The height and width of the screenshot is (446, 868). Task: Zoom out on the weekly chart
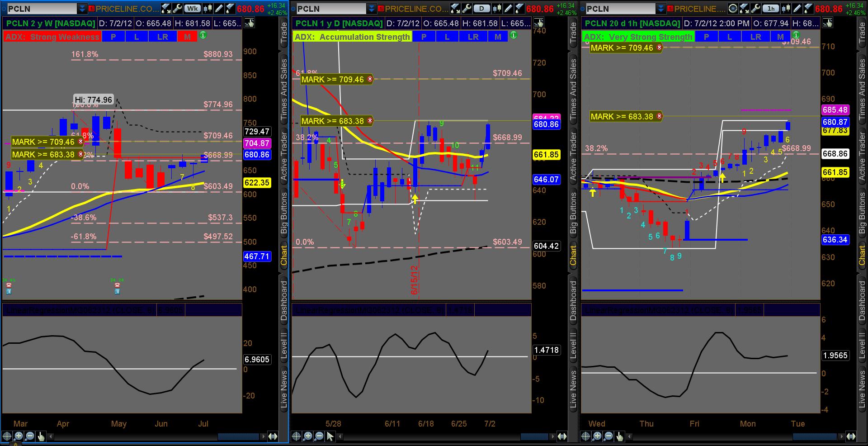(29, 437)
